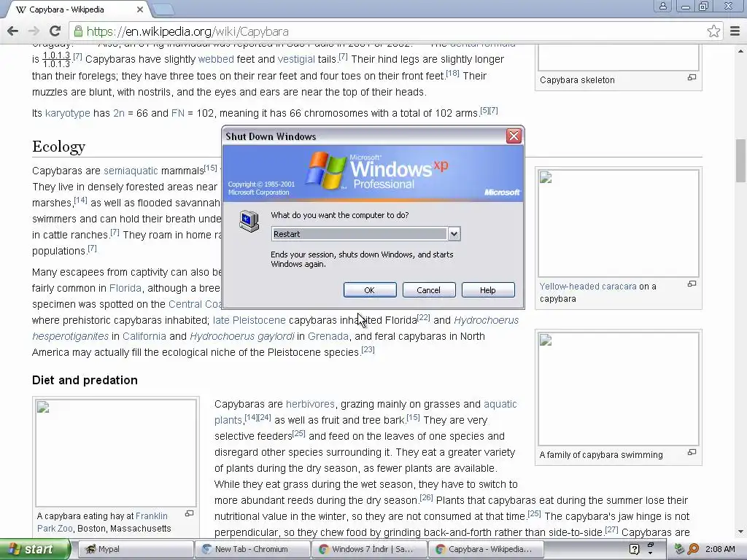Viewport: 747px width, 560px height.
Task: Reload the Capybara Wikipedia page
Action: coord(55,31)
